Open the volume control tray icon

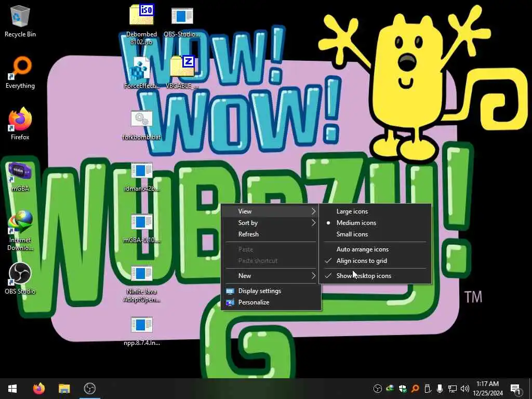[x=464, y=389]
